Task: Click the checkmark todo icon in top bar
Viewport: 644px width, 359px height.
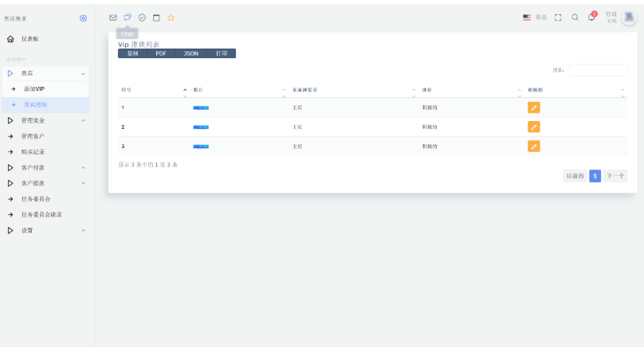Action: [x=142, y=18]
